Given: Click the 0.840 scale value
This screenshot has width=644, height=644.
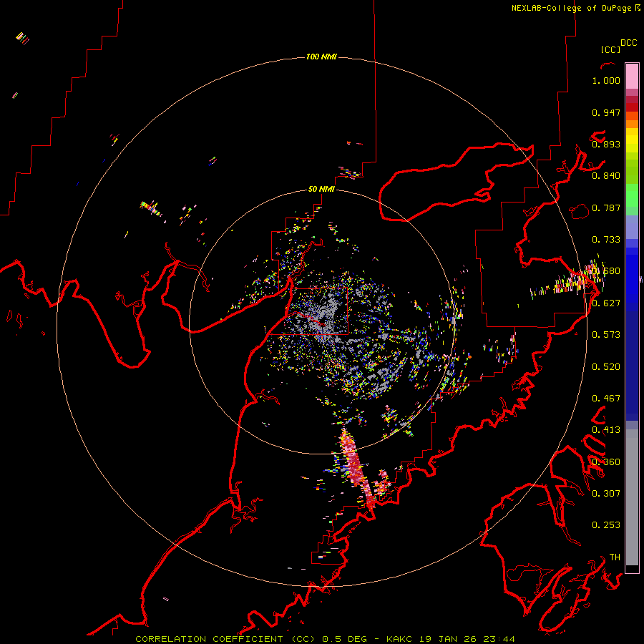Looking at the screenshot, I should click(606, 176).
